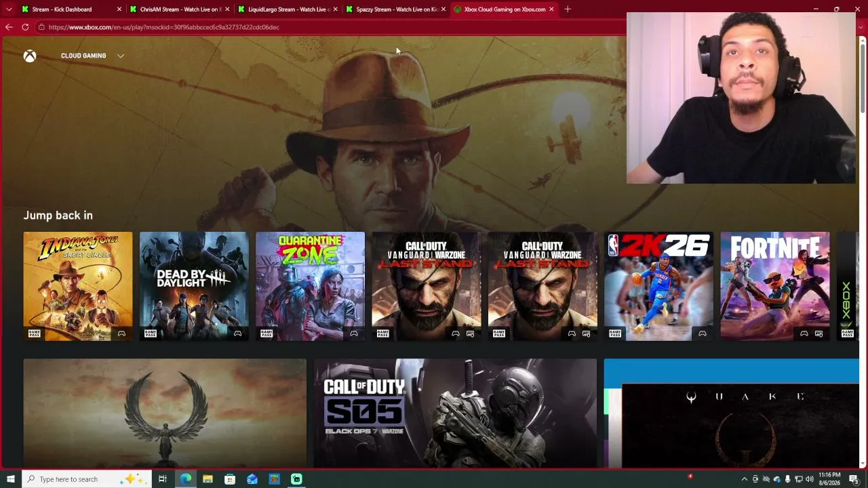
Task: Open File Explorer from the taskbar
Action: (208, 479)
